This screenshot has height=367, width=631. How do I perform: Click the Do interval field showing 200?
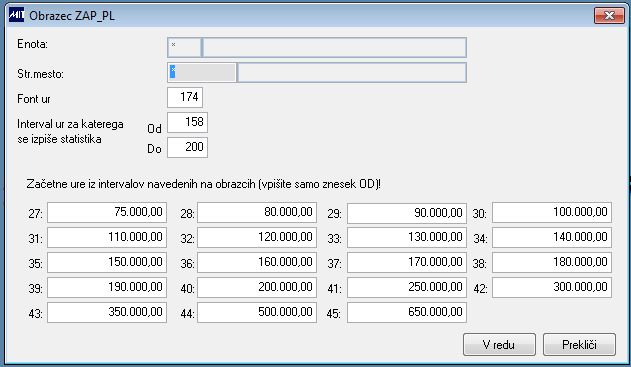pos(187,147)
